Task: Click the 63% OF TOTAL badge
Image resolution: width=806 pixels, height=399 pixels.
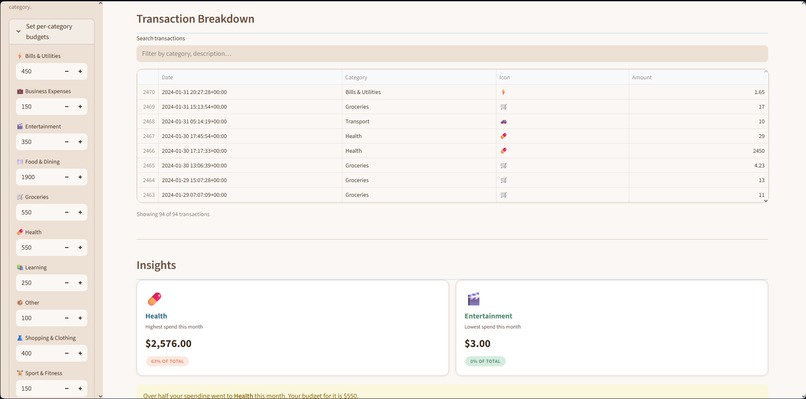Action: [x=168, y=361]
